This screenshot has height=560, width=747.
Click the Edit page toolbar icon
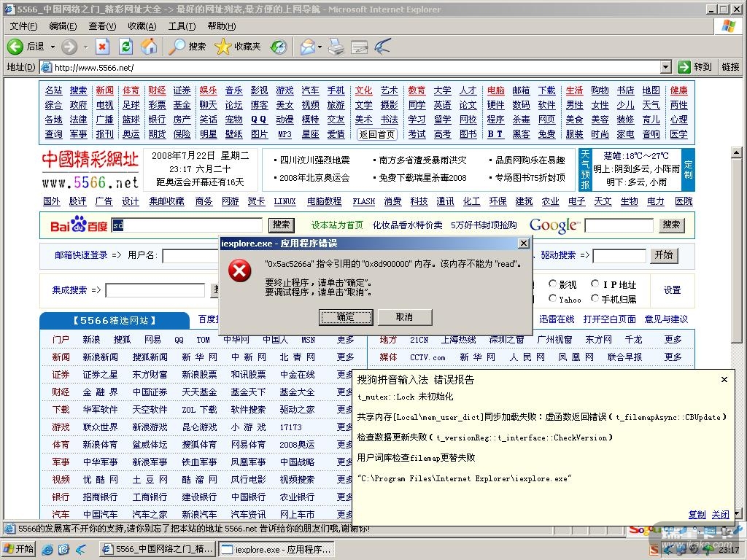pyautogui.click(x=359, y=47)
